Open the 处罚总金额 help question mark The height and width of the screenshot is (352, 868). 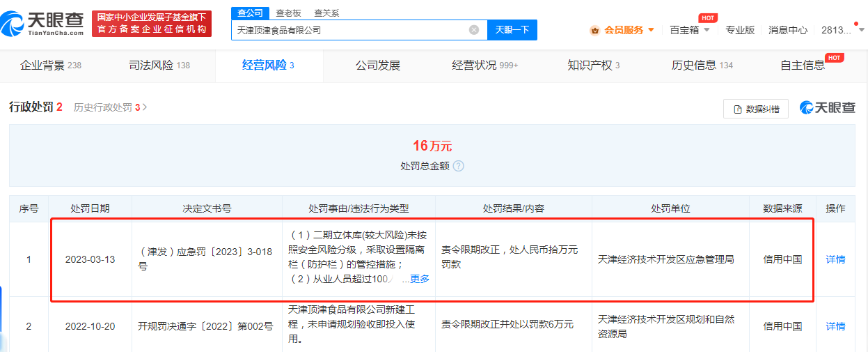coord(458,166)
